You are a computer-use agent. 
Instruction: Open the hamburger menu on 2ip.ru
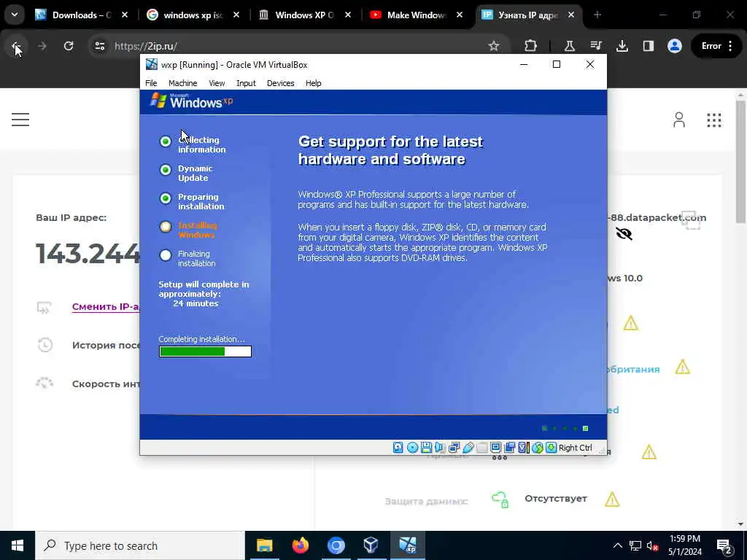click(20, 120)
